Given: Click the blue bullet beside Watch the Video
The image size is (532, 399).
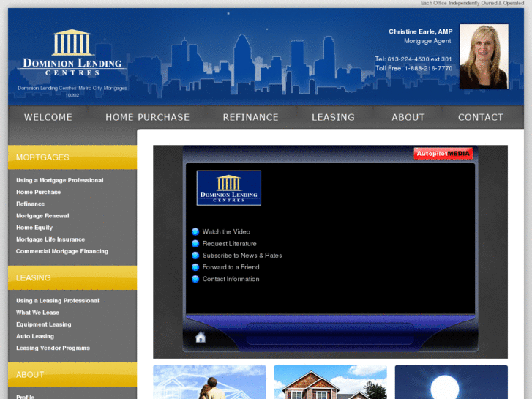Looking at the screenshot, I should [x=195, y=231].
